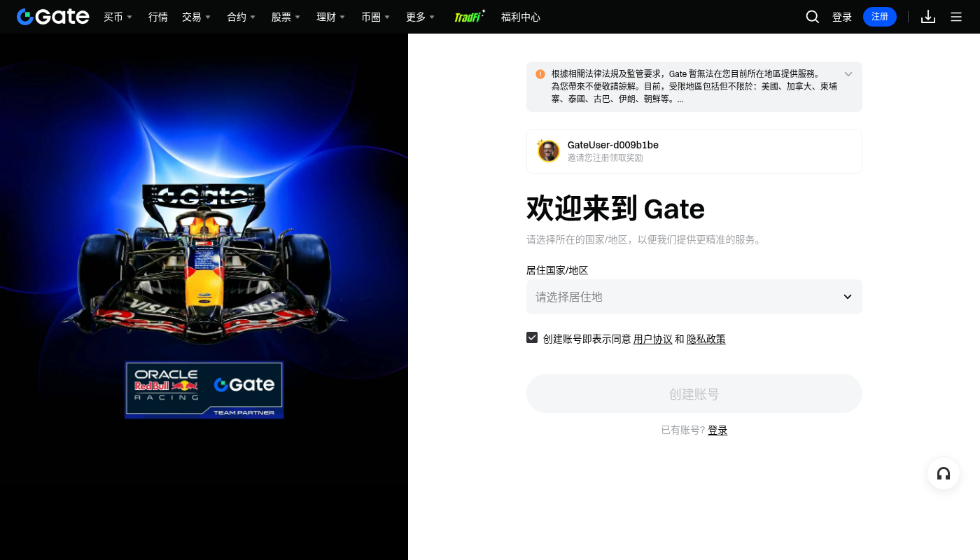Expand the 更多 menu
This screenshot has height=560, width=980.
420,17
